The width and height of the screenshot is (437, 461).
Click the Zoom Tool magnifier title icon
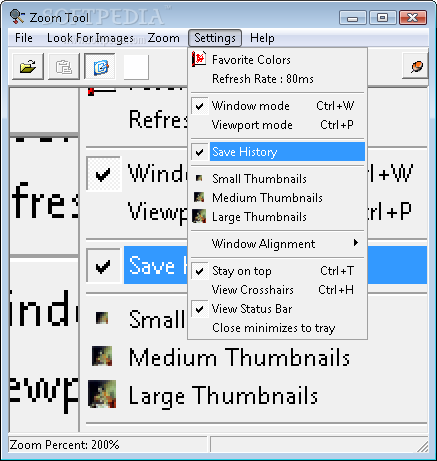(x=17, y=16)
